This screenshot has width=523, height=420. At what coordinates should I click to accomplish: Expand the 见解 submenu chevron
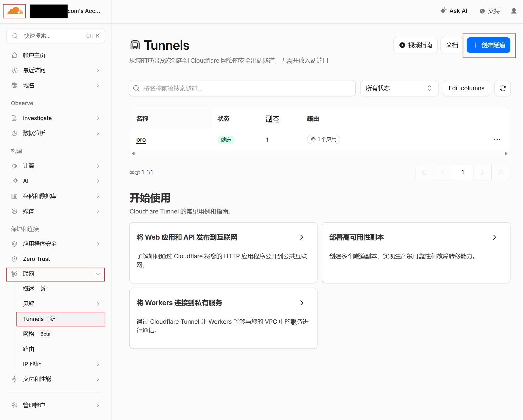point(98,304)
